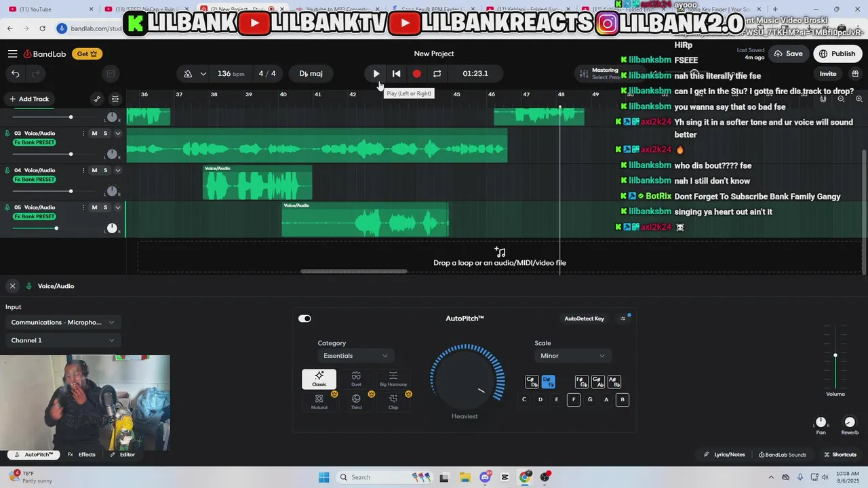Click the redo arrow
The image size is (868, 488).
click(x=36, y=73)
